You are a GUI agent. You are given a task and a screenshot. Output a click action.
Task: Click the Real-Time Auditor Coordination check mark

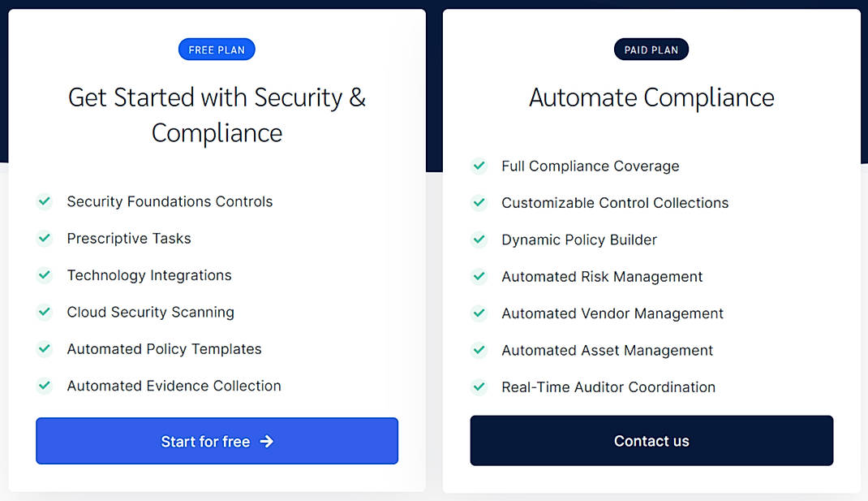pos(479,387)
